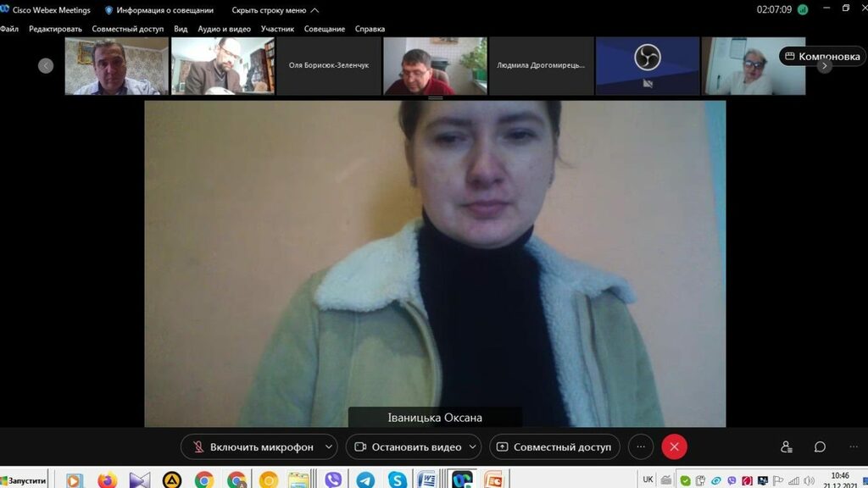Click the green connection status indicator
The width and height of the screenshot is (868, 488).
pos(802,10)
